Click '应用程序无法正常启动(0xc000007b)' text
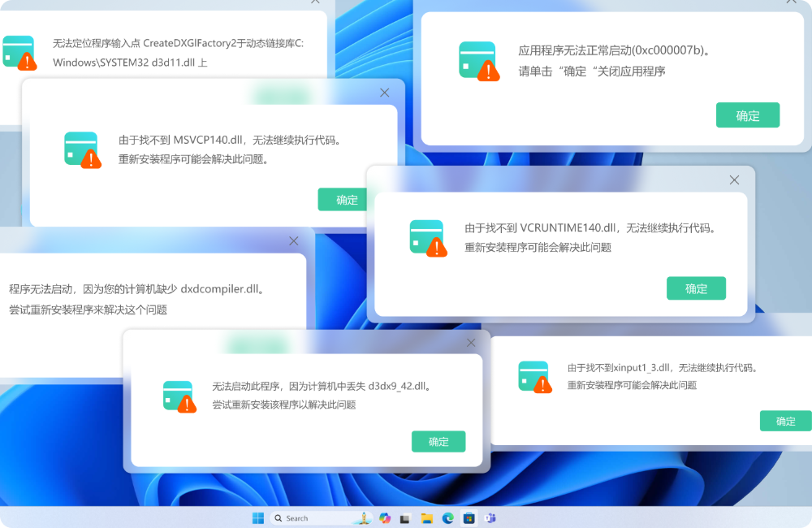Image resolution: width=812 pixels, height=528 pixels. [614, 50]
